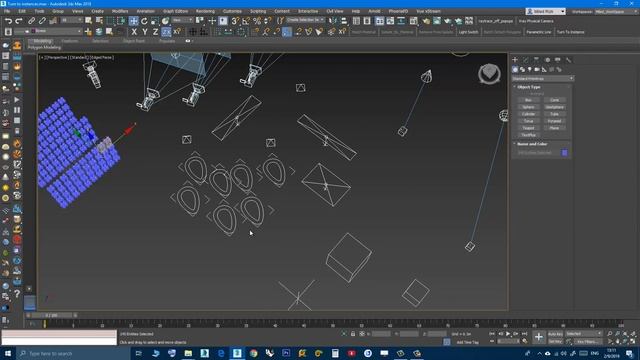Restrict to Y axis constraint
Viewport: 640px width, 360px height.
coord(145,32)
